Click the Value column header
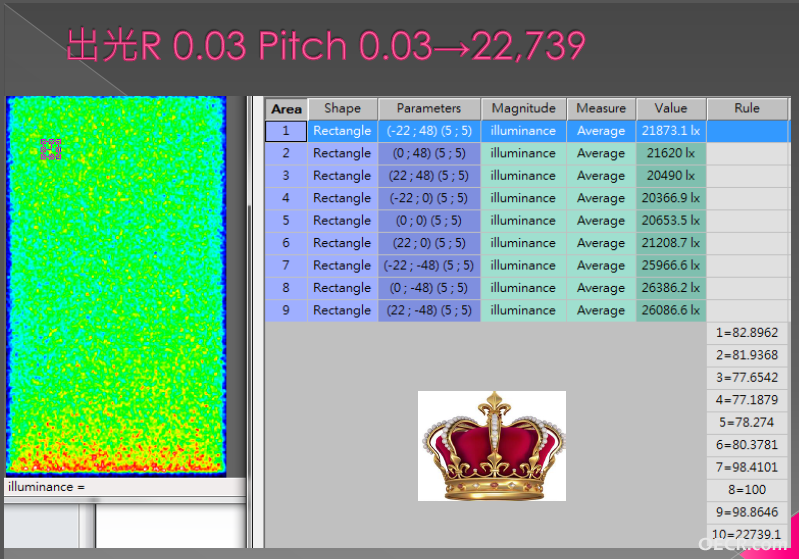Image resolution: width=799 pixels, height=559 pixels. (671, 109)
